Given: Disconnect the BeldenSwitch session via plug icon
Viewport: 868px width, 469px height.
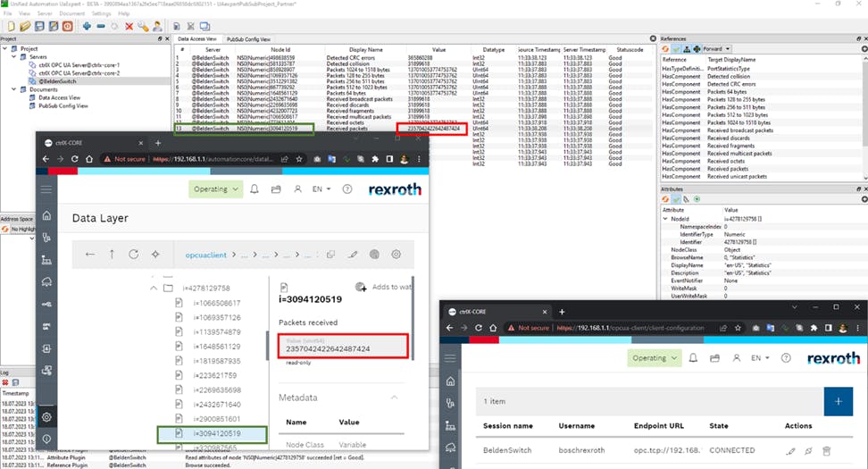Looking at the screenshot, I should [809, 451].
